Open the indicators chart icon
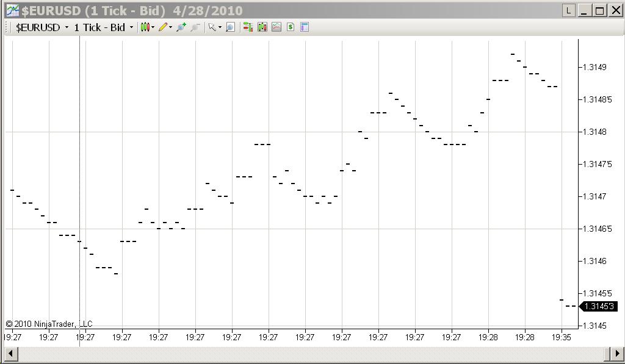Screen dimensions: 625x364 click(276, 27)
